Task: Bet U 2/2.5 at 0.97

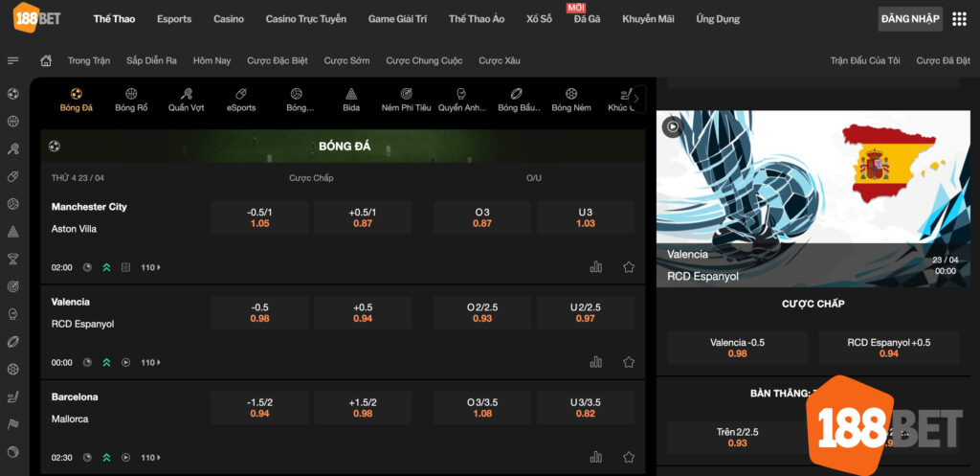Action: pyautogui.click(x=586, y=313)
